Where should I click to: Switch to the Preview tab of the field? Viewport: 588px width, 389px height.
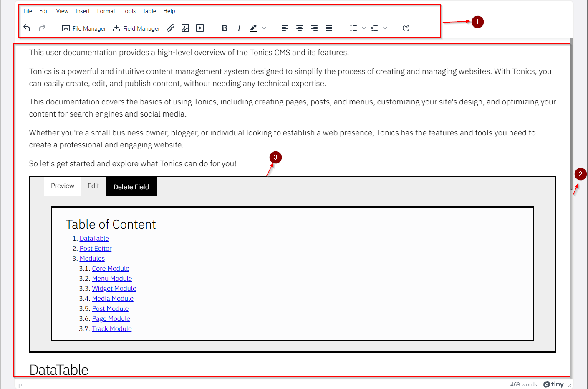tap(63, 186)
